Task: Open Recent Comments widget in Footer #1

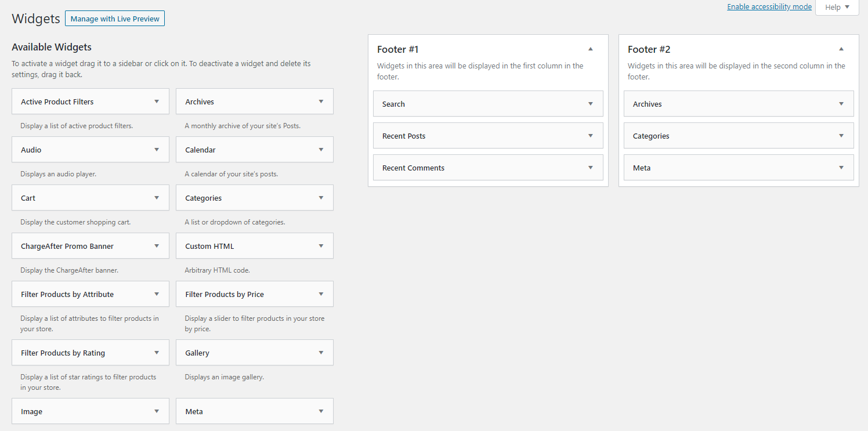Action: 591,168
